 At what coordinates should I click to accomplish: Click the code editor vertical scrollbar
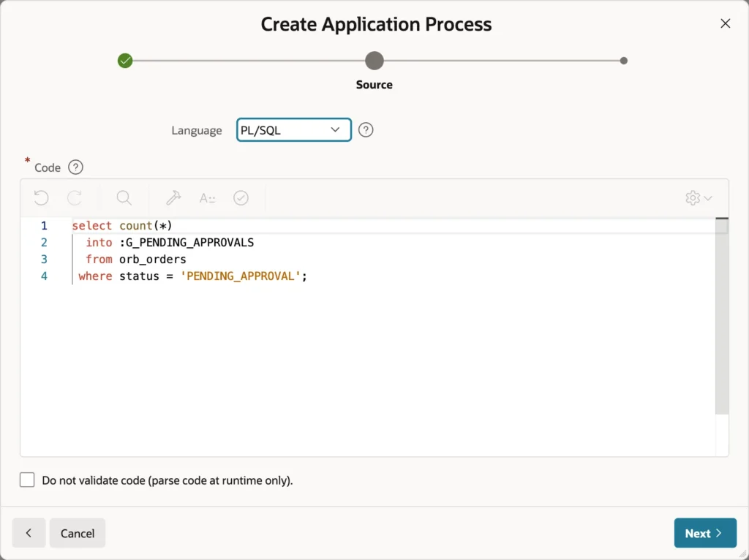[x=722, y=316]
